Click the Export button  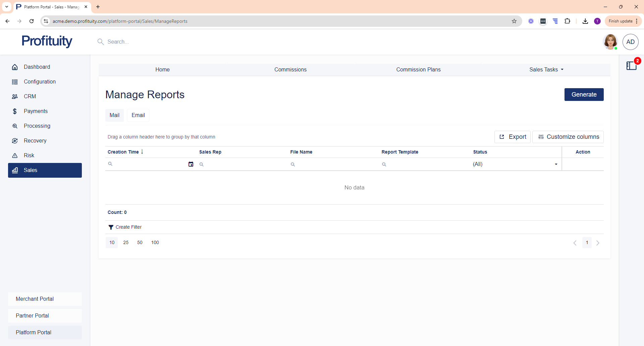pos(513,137)
